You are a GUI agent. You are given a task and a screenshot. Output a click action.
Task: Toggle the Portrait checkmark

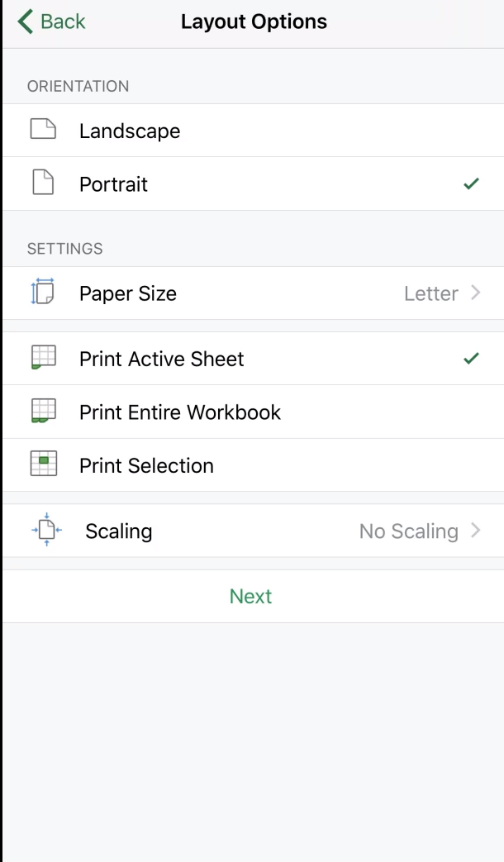coord(471,183)
